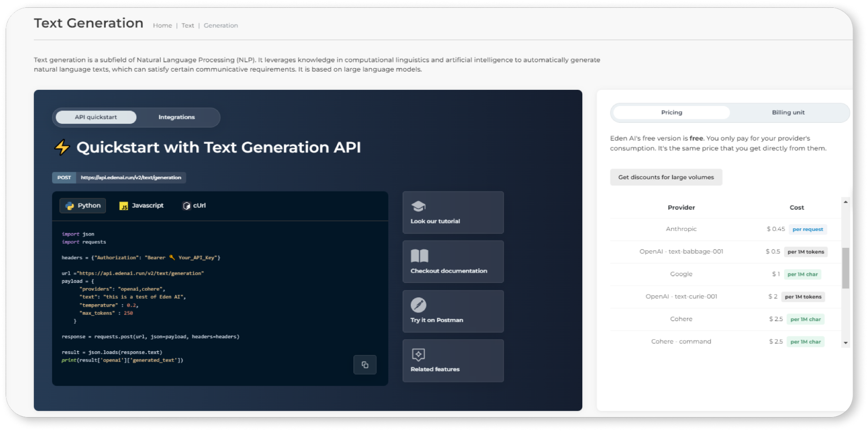Click the Python logo icon

(x=69, y=206)
